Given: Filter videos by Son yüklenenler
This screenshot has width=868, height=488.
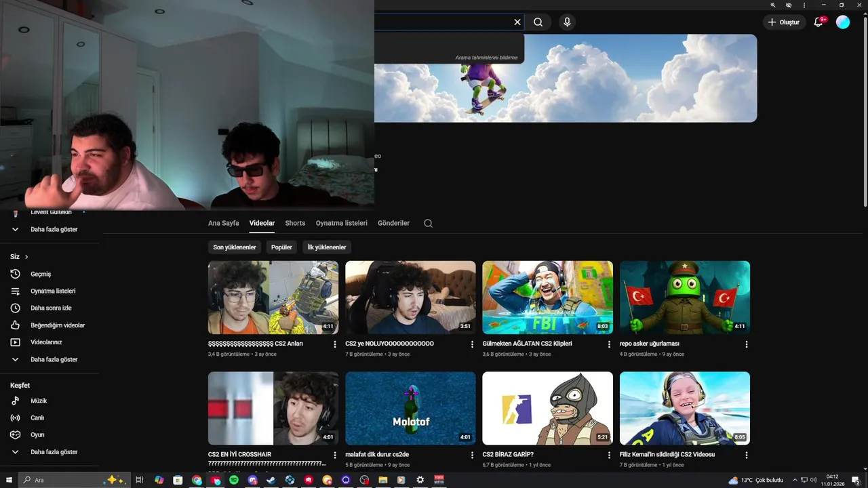Looking at the screenshot, I should pyautogui.click(x=235, y=247).
